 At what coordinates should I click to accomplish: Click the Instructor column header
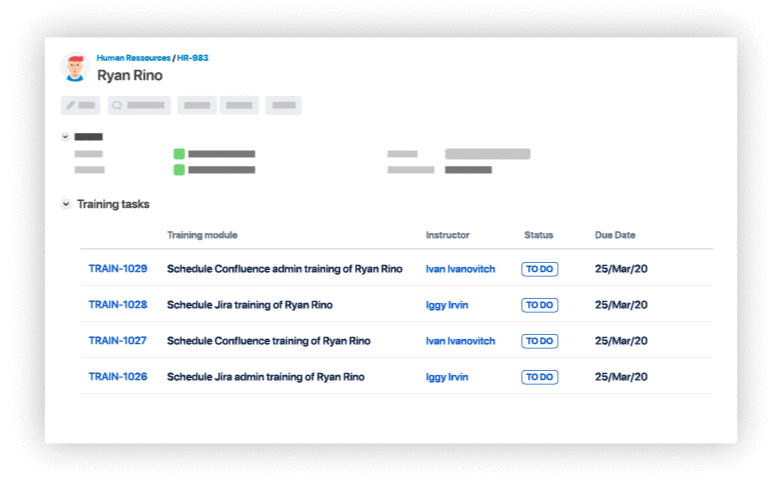point(447,235)
